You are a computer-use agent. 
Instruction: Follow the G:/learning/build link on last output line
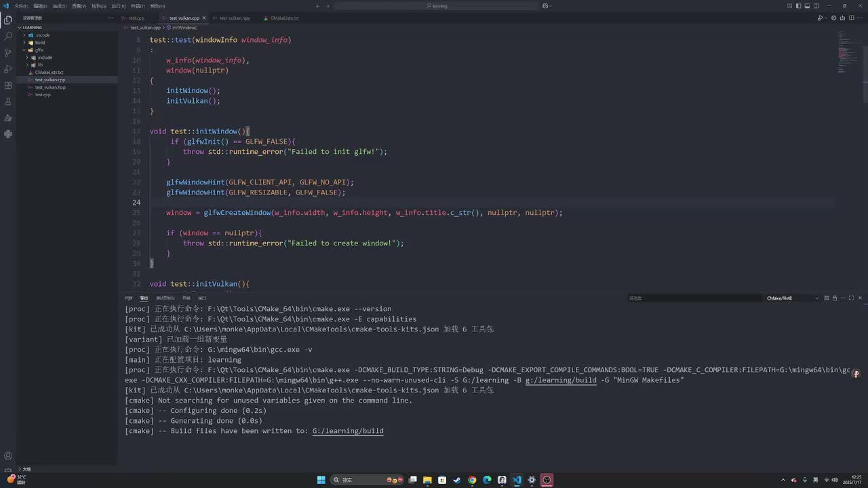348,431
